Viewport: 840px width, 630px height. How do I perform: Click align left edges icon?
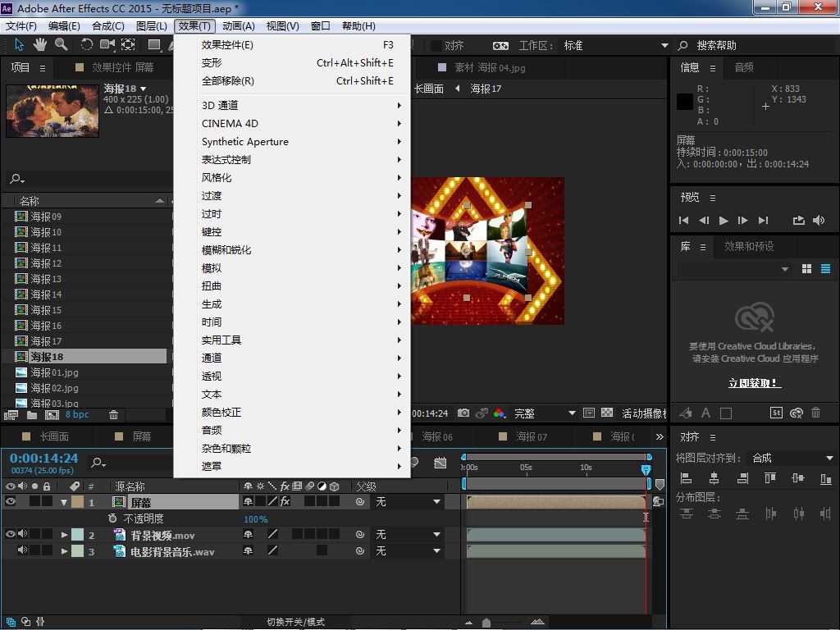[687, 478]
